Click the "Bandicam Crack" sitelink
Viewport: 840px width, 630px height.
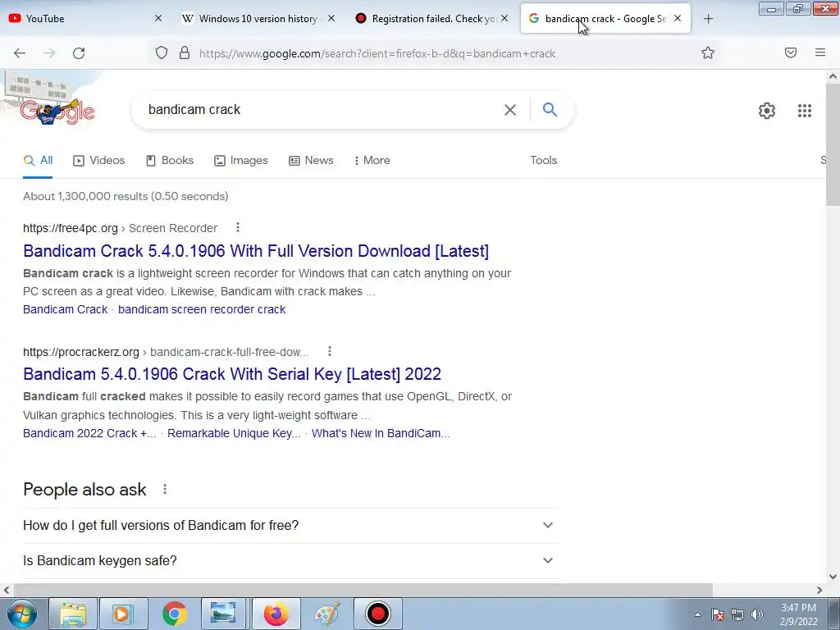click(x=66, y=309)
